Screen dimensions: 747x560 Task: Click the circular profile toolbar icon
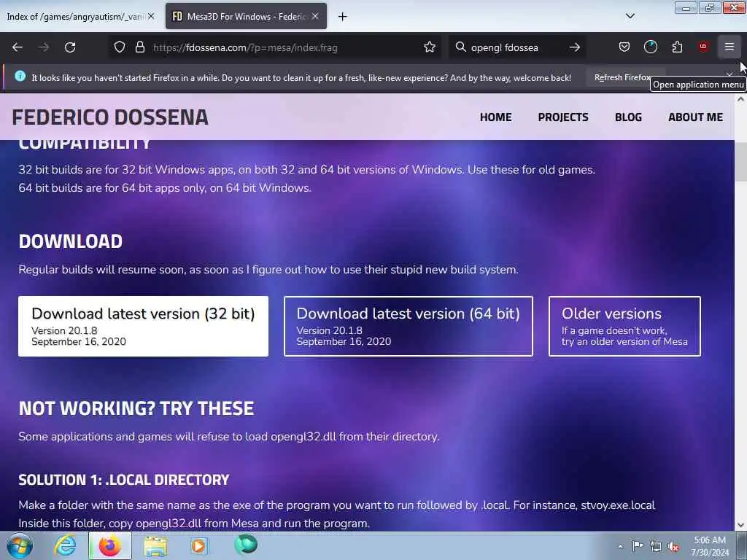650,47
